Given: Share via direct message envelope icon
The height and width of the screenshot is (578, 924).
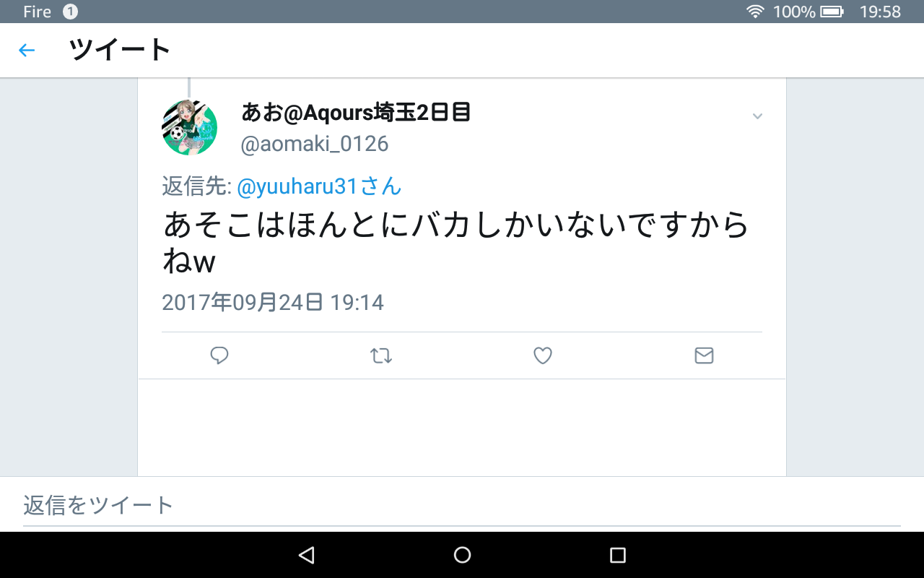Looking at the screenshot, I should point(704,355).
